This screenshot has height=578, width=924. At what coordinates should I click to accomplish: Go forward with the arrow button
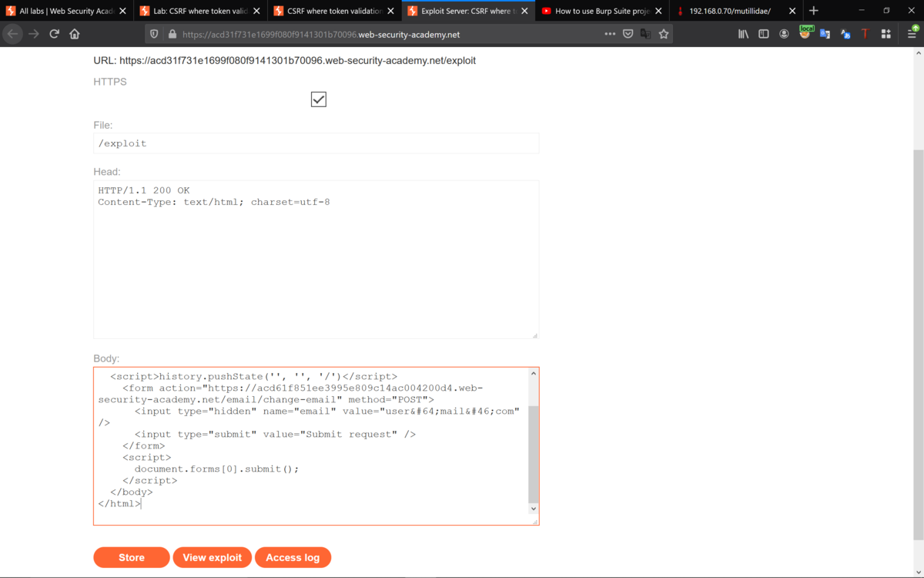point(34,34)
